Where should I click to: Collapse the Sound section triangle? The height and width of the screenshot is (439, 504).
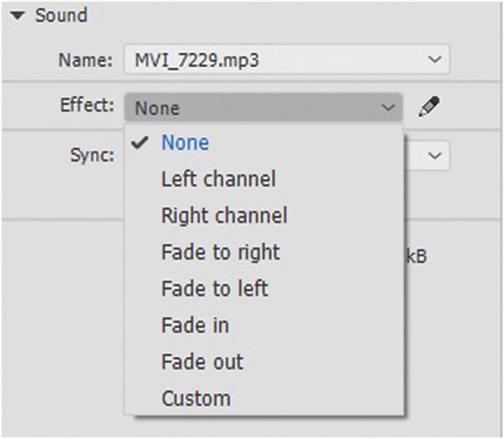click(20, 16)
